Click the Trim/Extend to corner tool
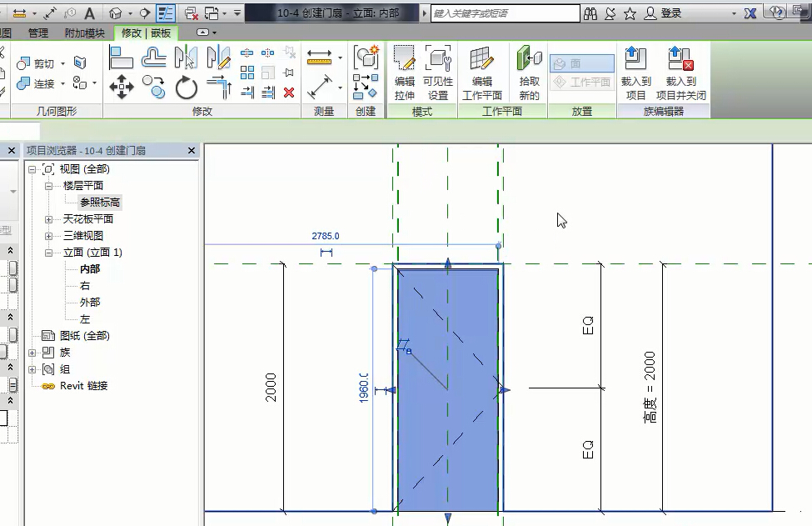 pos(219,86)
